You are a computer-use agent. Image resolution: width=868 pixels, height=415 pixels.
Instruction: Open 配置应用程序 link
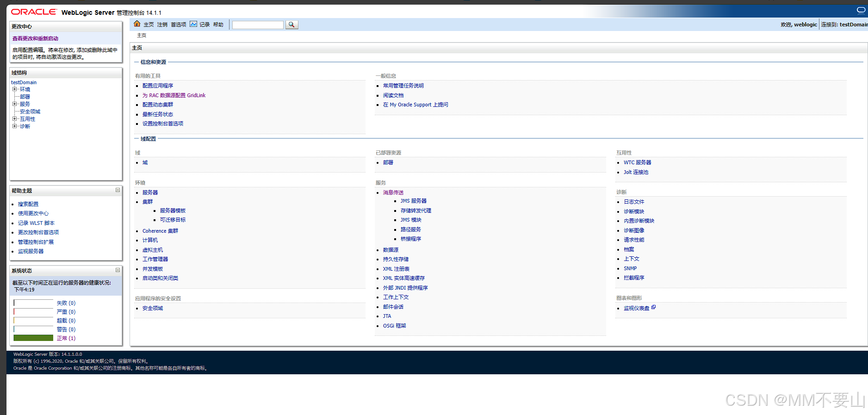(x=158, y=86)
